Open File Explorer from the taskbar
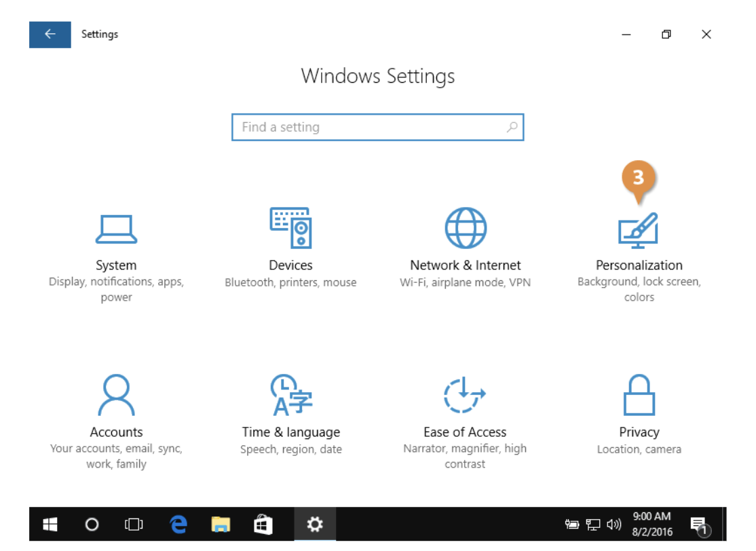 221,525
